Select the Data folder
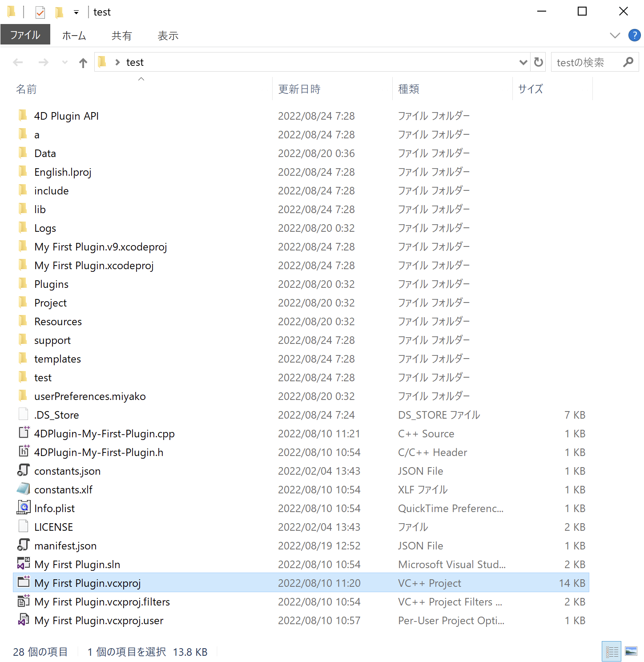 tap(45, 153)
